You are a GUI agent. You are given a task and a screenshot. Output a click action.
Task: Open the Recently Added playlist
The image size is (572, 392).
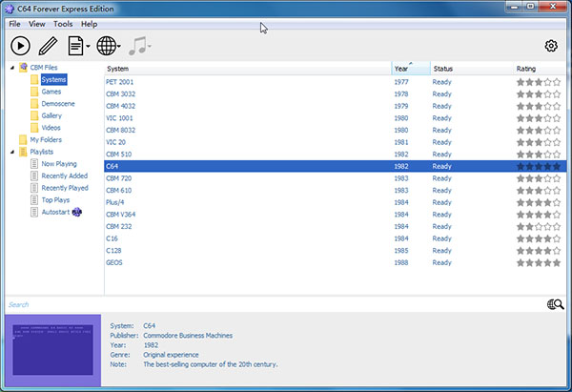click(65, 175)
